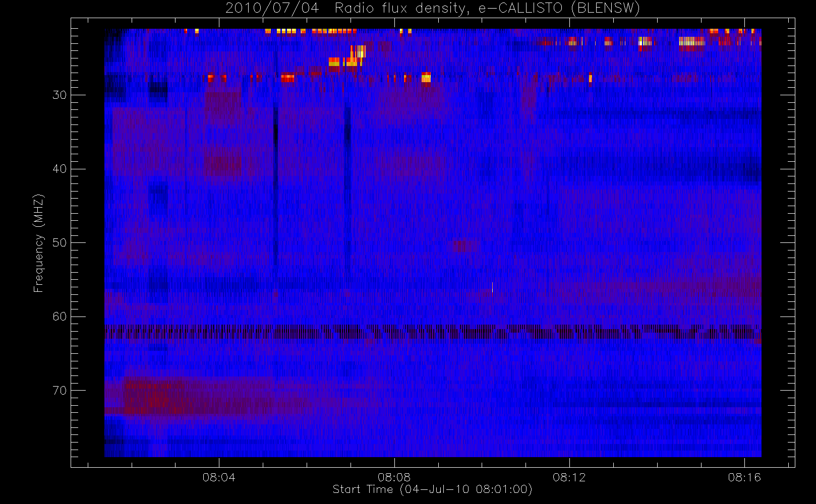Image resolution: width=816 pixels, height=504 pixels.
Task: Click the 08:12 time tick label
Action: 569,477
